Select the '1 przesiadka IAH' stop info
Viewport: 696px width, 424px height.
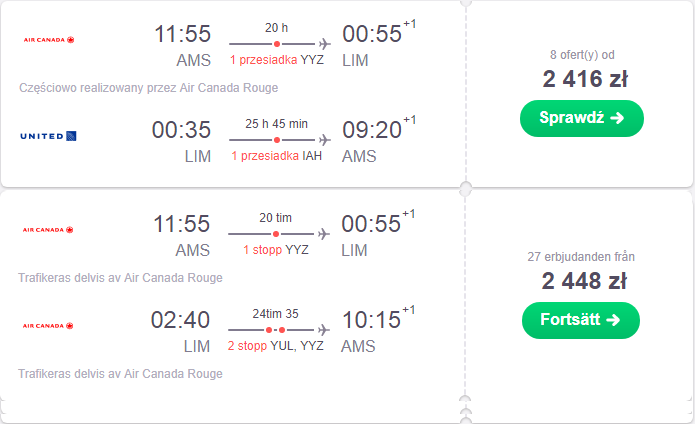tap(277, 156)
